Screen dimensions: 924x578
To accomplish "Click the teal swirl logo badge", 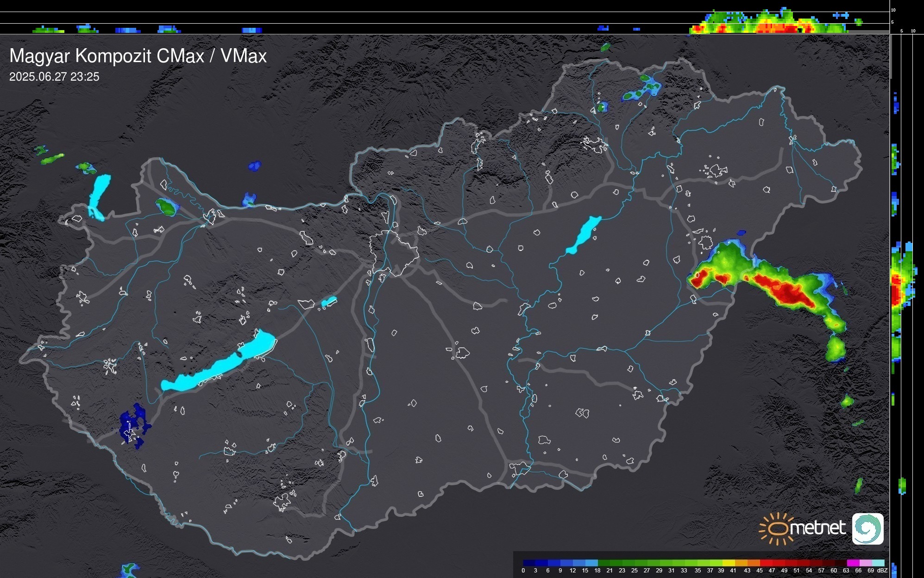I will [x=867, y=528].
